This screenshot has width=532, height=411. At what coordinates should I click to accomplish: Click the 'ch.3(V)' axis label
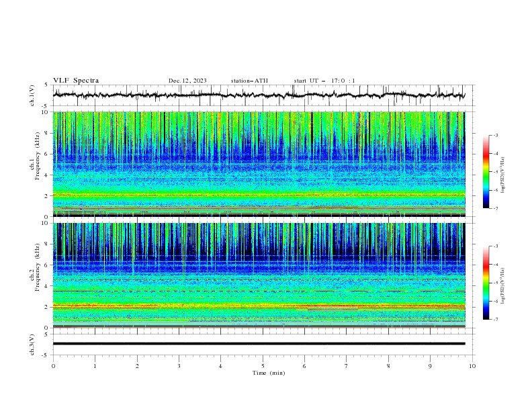32,345
